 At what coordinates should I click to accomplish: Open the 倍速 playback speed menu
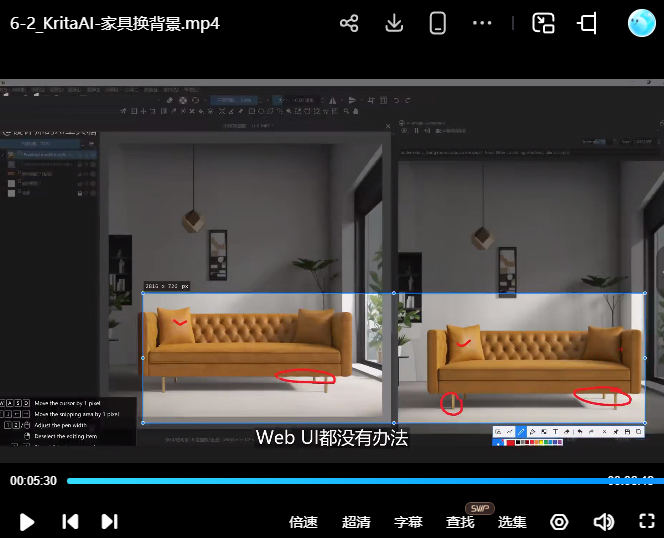pyautogui.click(x=303, y=522)
